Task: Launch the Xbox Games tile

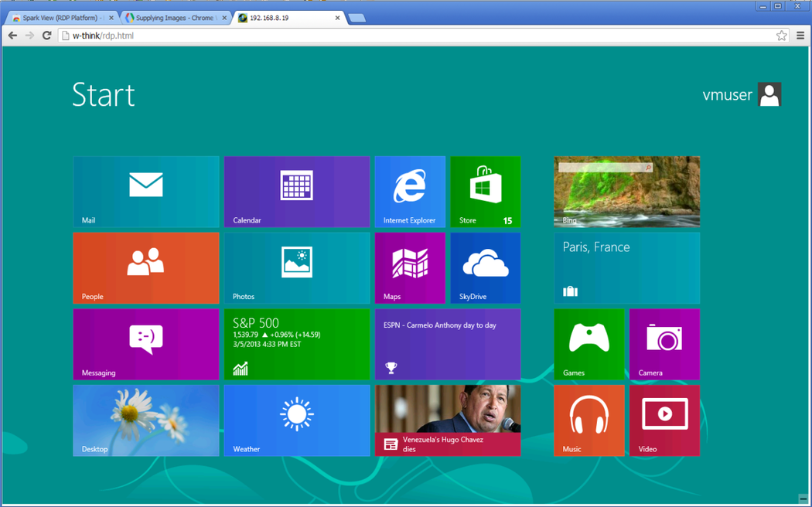Action: [x=589, y=344]
